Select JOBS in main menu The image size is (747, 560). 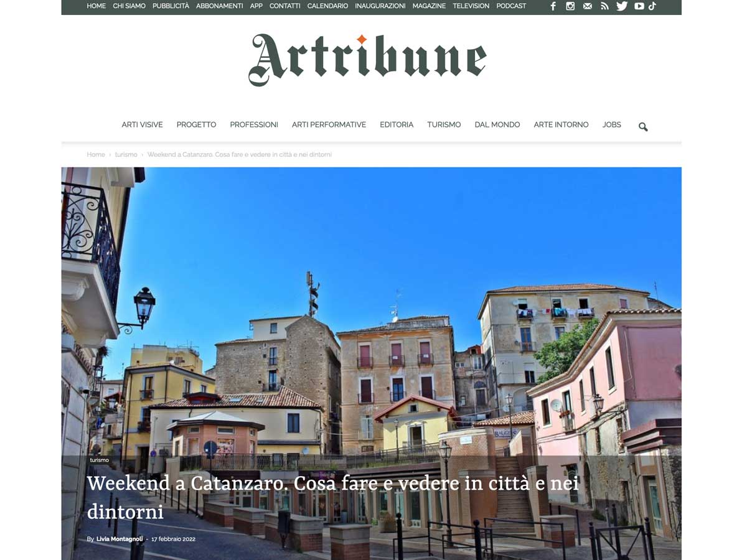(612, 125)
